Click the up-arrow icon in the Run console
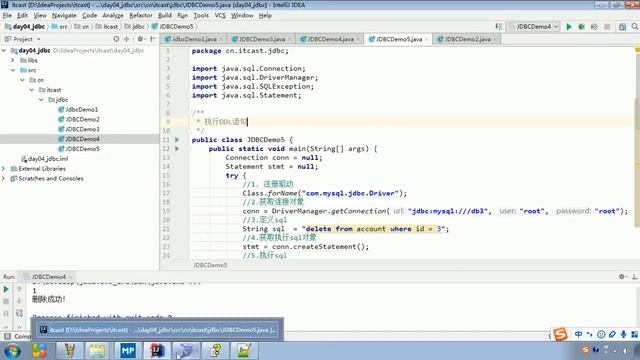Viewport: 640px width, 360px height. pyautogui.click(x=19, y=289)
